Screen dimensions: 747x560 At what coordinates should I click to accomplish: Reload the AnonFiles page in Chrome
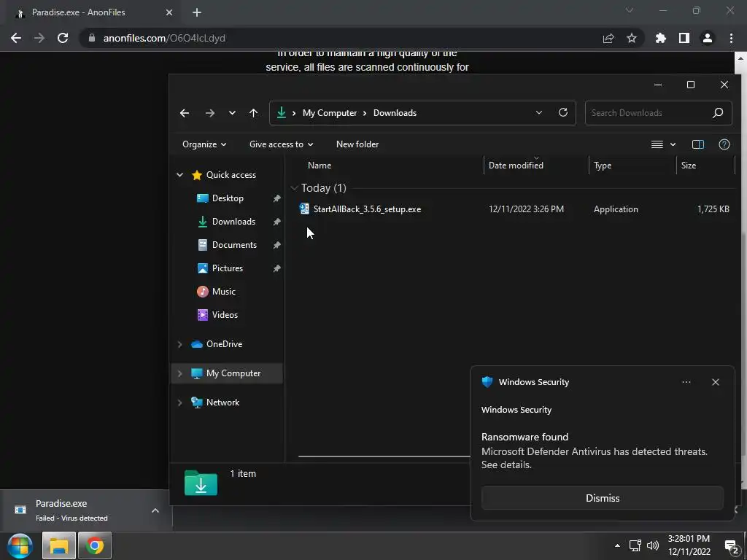click(63, 38)
